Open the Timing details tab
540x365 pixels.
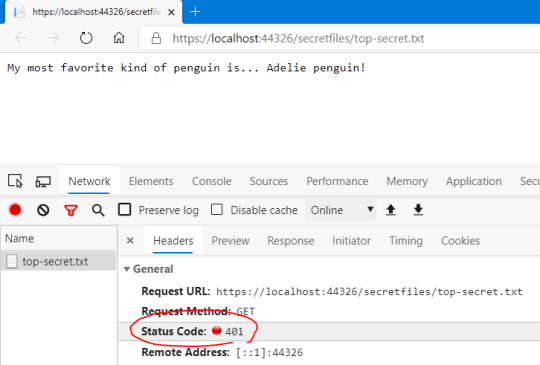(406, 240)
